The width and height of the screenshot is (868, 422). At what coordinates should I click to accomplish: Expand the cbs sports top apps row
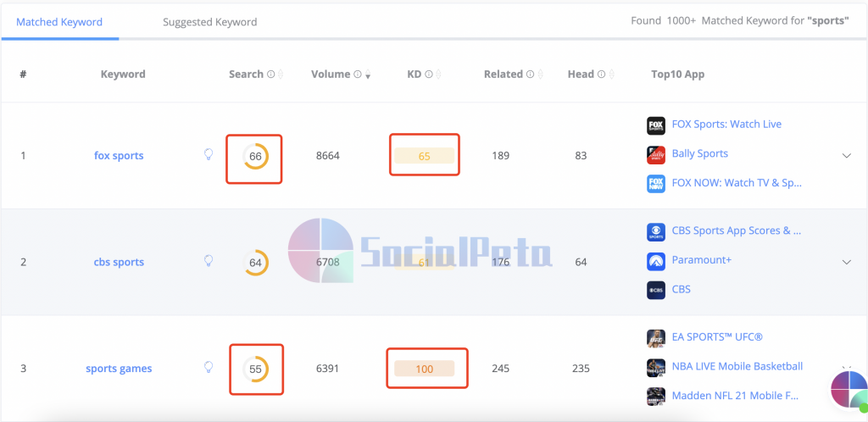coord(847,262)
